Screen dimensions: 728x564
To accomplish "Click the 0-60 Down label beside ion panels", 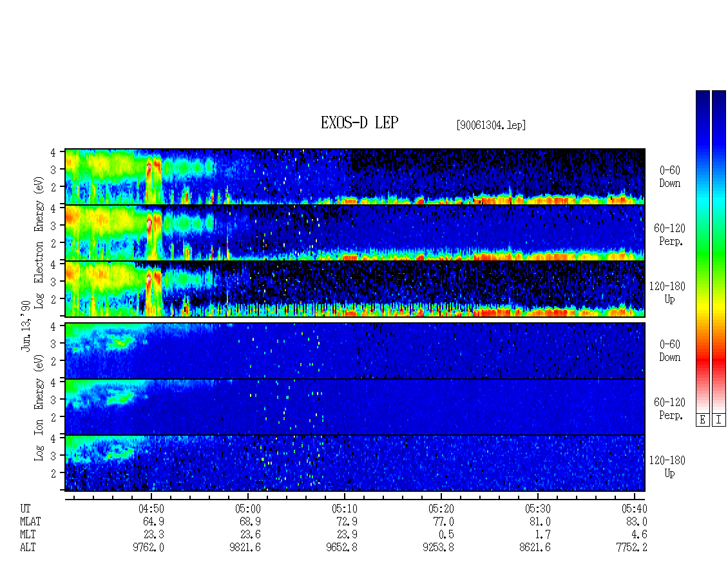I will coord(669,351).
